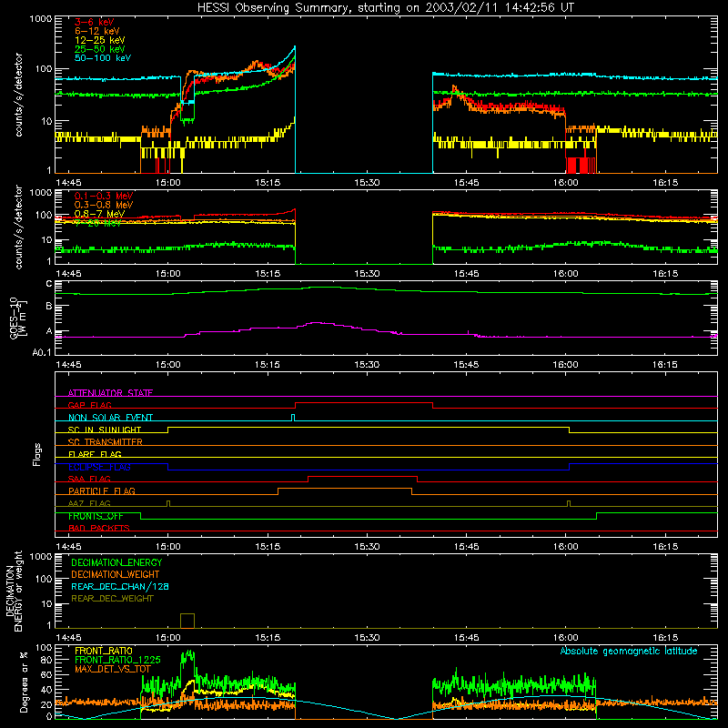Click the 'Degrees or %' axis title
The height and width of the screenshot is (728, 728).
24,682
